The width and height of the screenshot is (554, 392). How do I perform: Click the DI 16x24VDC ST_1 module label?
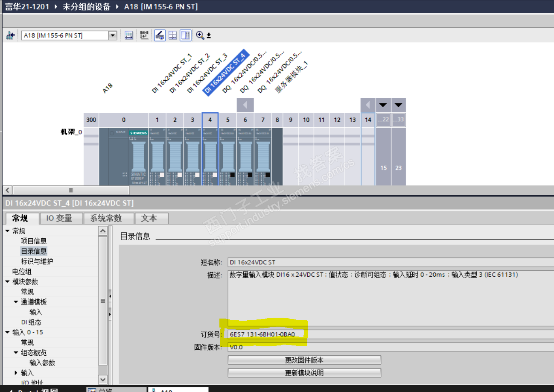pos(172,73)
